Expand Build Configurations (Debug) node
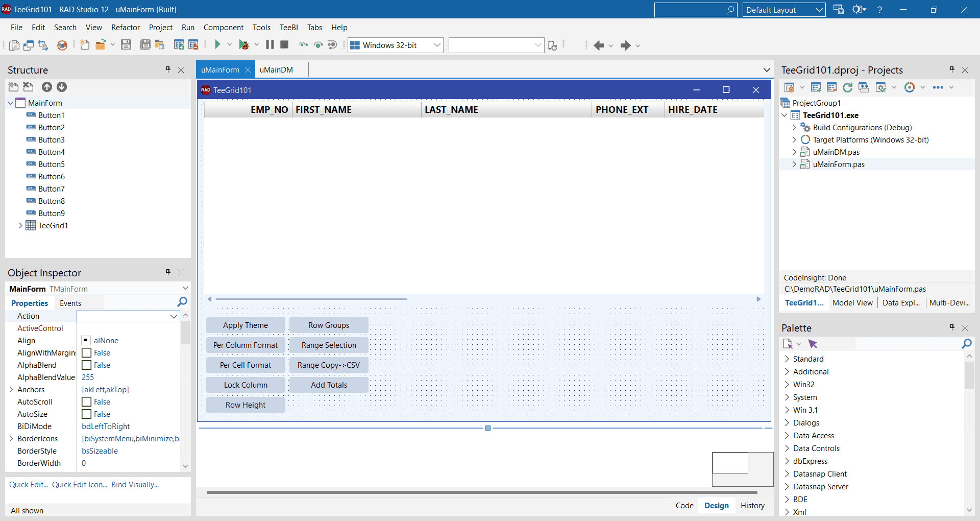 click(794, 128)
